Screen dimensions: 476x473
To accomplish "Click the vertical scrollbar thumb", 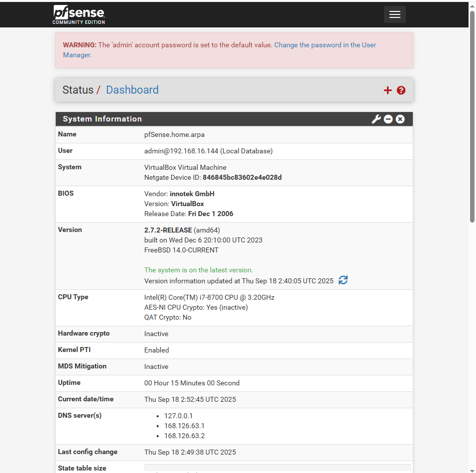I will click(472, 117).
